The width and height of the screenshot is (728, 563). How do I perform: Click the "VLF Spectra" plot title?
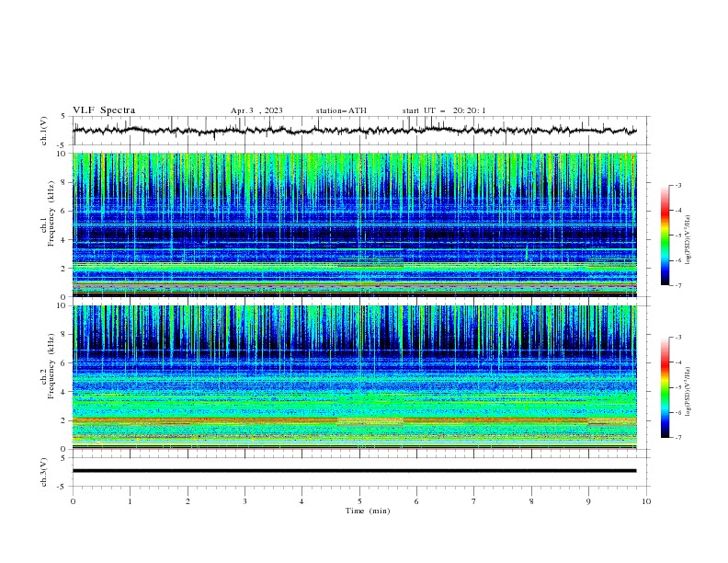pyautogui.click(x=104, y=110)
